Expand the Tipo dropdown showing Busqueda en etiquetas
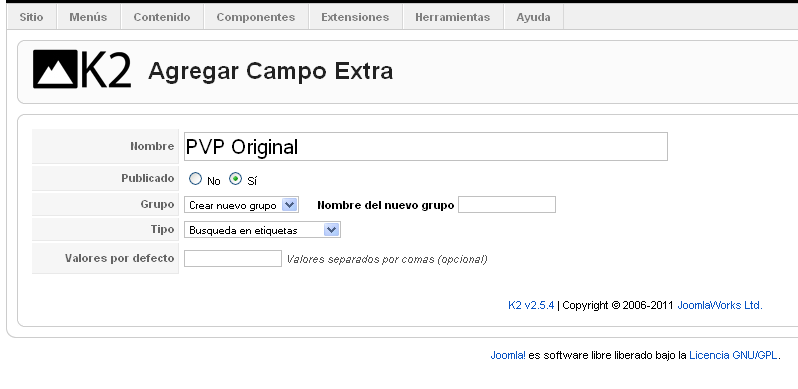Viewport: 798px width, 389px height. click(262, 230)
